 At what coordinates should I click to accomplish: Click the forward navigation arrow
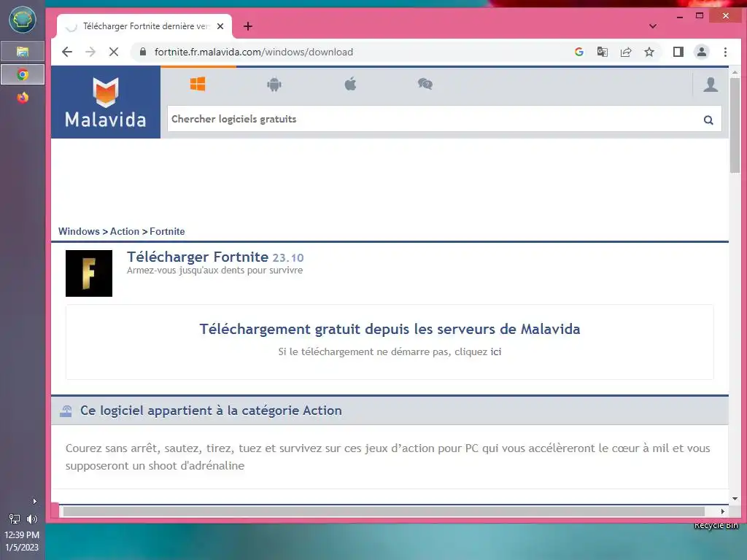tap(90, 52)
